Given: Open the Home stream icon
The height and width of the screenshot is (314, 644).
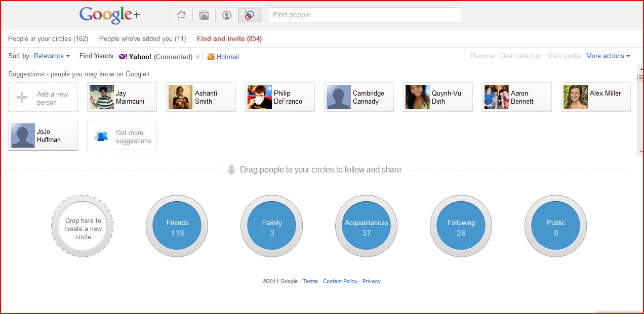Looking at the screenshot, I should 181,15.
